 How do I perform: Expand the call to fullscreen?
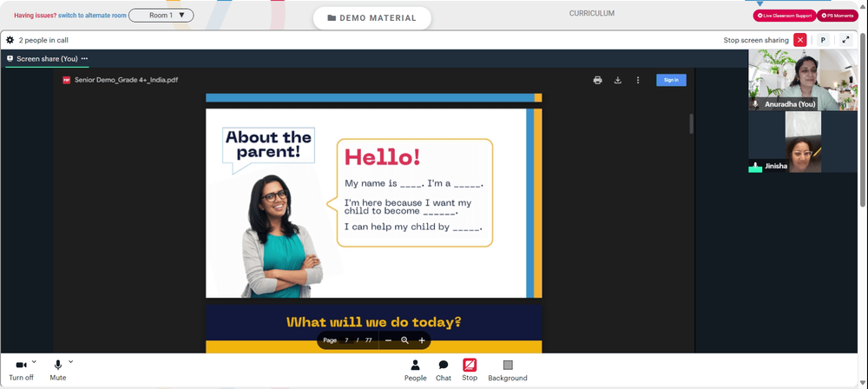pyautogui.click(x=845, y=40)
